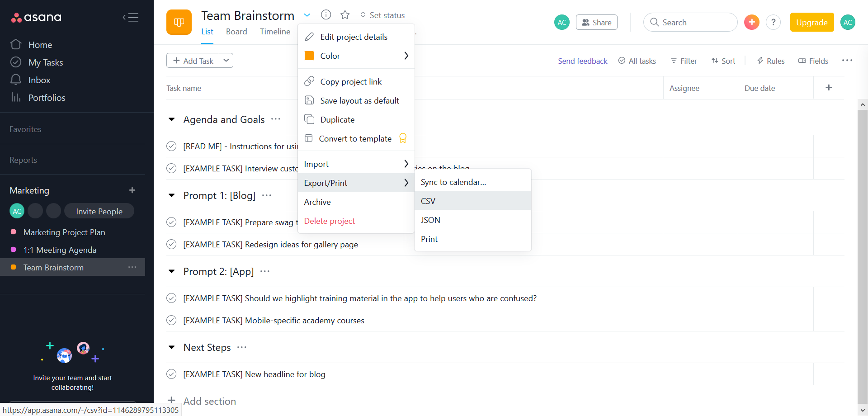Complete the Redesign ideas for gallery page task
Image resolution: width=868 pixels, height=416 pixels.
[171, 244]
